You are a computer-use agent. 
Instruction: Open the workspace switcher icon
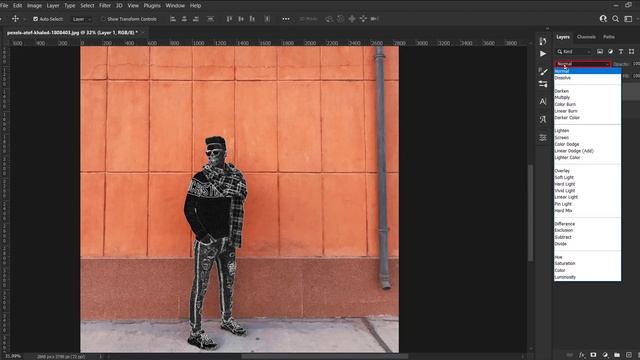pyautogui.click(x=628, y=19)
